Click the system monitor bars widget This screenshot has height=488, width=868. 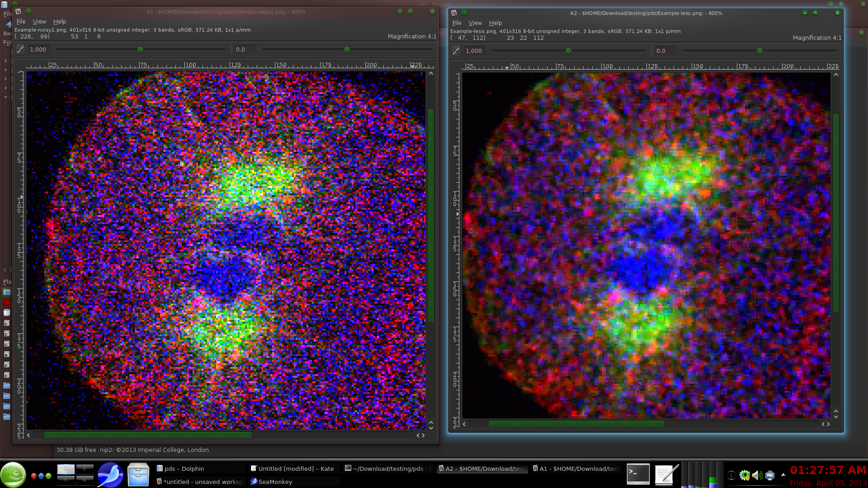pos(702,474)
